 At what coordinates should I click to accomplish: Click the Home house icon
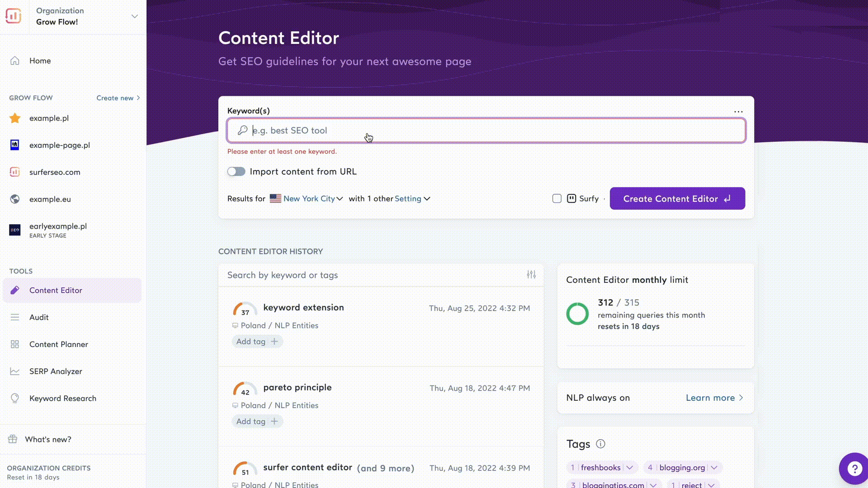[15, 61]
